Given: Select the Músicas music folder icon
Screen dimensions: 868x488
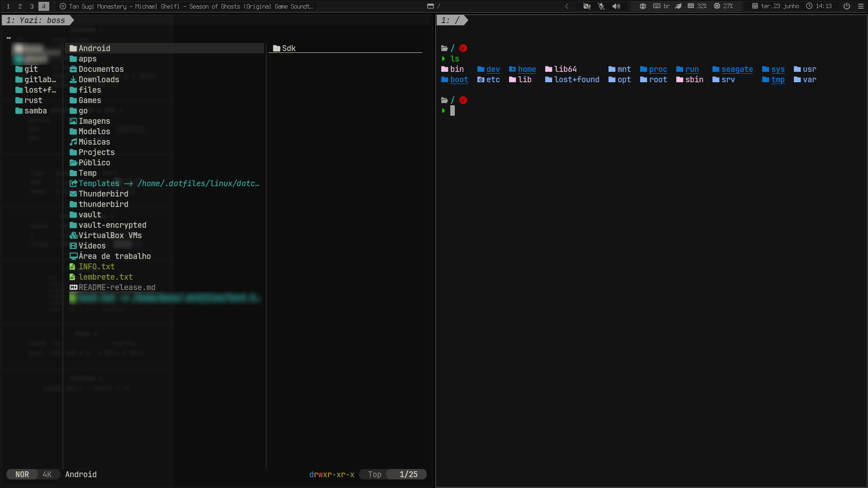Looking at the screenshot, I should (x=73, y=142).
